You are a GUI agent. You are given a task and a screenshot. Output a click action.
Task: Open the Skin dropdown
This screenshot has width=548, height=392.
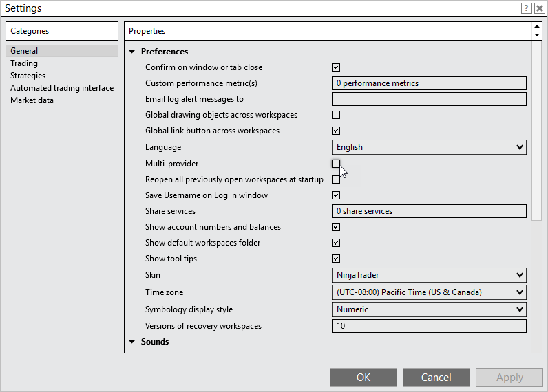click(429, 275)
